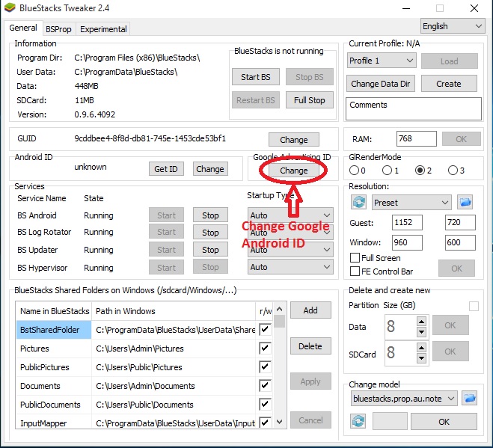Open BS Updater startup type dropdown

pyautogui.click(x=290, y=250)
